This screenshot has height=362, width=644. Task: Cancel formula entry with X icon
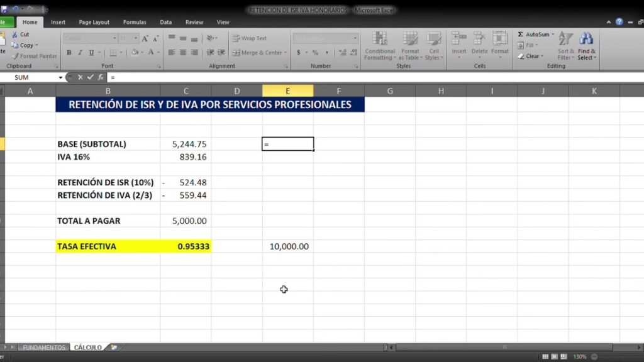point(80,77)
